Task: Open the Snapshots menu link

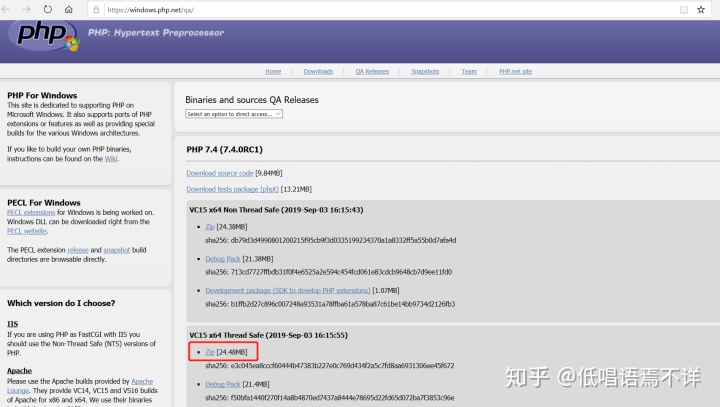Action: tap(425, 72)
